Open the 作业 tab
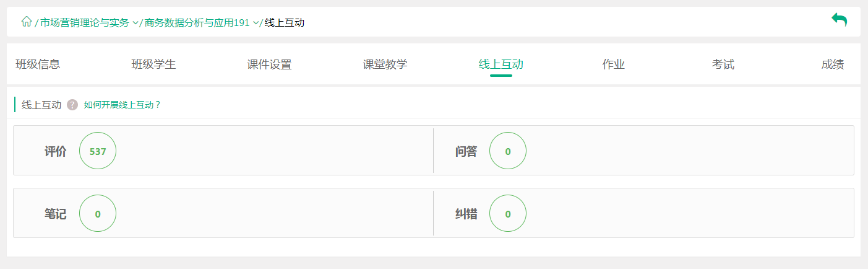Viewport: 868px width, 269px height. pyautogui.click(x=613, y=64)
